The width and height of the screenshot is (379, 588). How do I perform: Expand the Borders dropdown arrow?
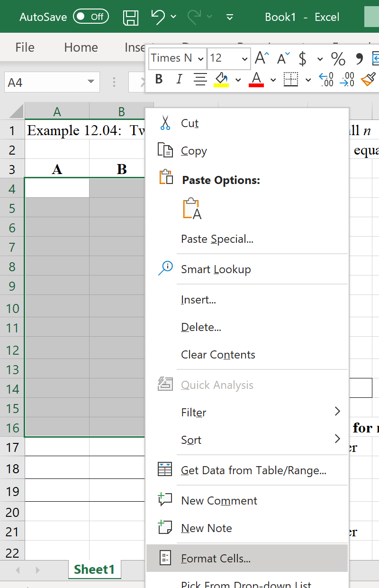click(308, 81)
